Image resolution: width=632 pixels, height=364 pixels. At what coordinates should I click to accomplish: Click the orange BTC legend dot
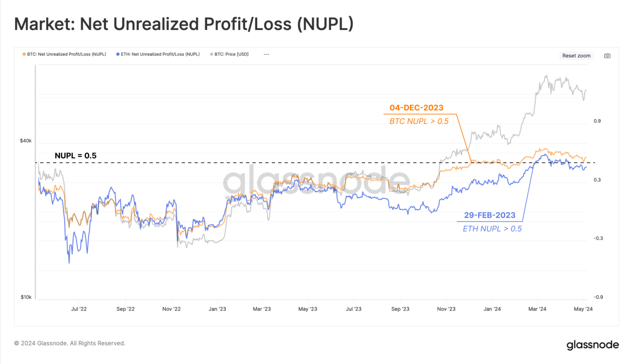click(x=24, y=54)
